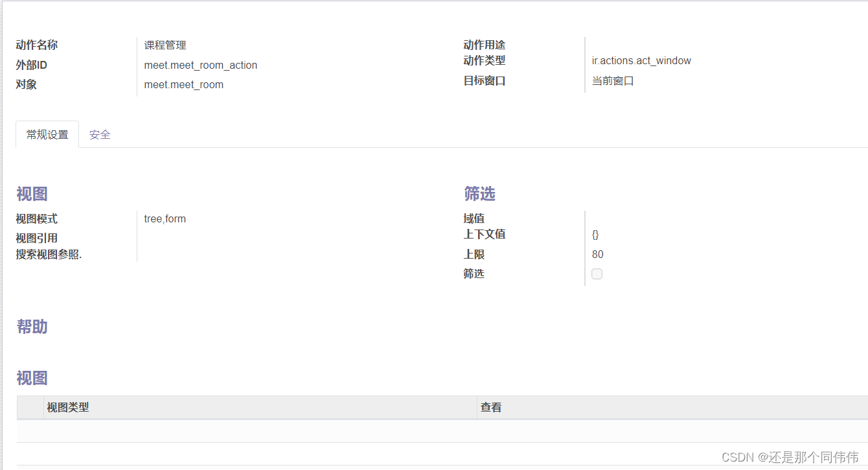Viewport: 868px width, 470px height.
Task: Click the 当前窗口 target window value
Action: click(611, 80)
